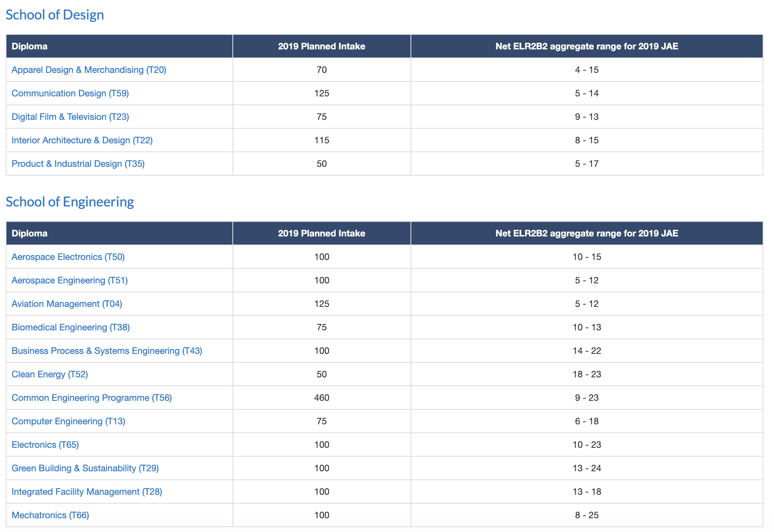
Task: Click Aerospace Engineering (T51) link
Action: pyautogui.click(x=70, y=281)
